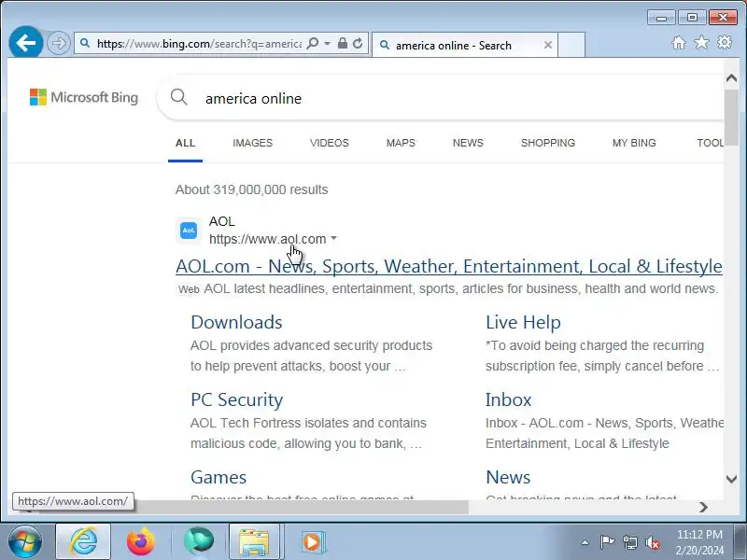
Task: Open Windows Media Player taskbar icon
Action: coord(312,542)
